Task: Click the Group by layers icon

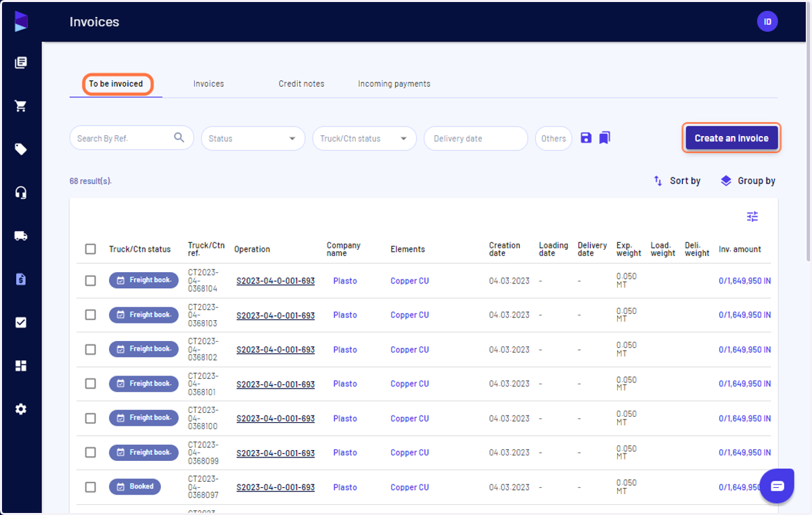Action: click(726, 181)
